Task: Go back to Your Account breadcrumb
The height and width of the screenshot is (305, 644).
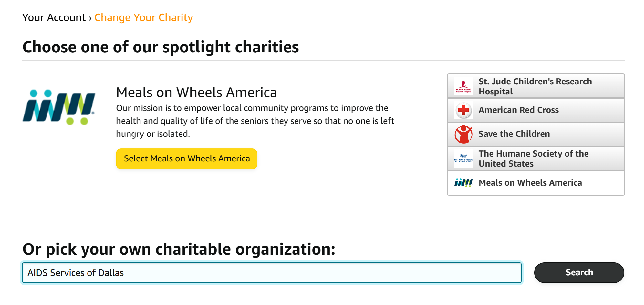Action: pos(54,17)
